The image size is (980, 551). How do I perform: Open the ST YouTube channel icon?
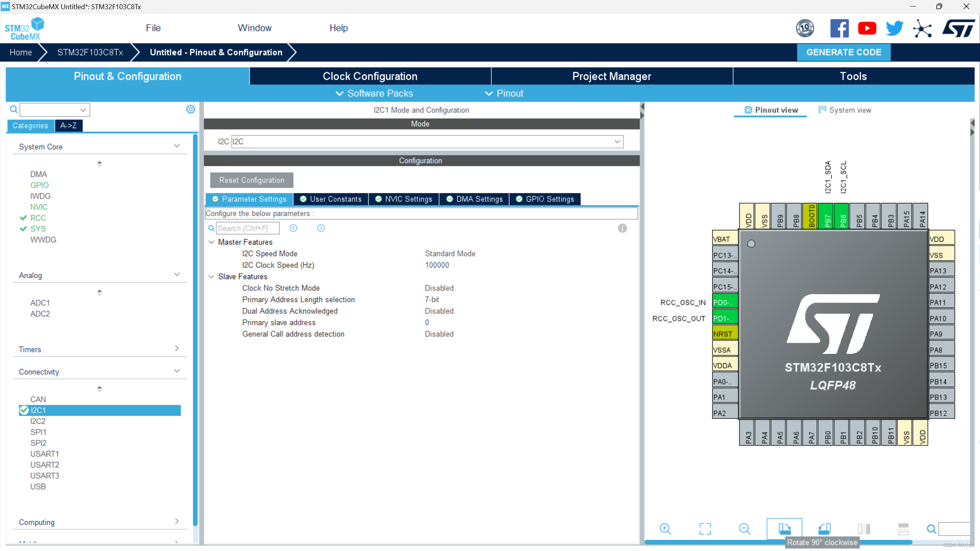click(x=867, y=28)
